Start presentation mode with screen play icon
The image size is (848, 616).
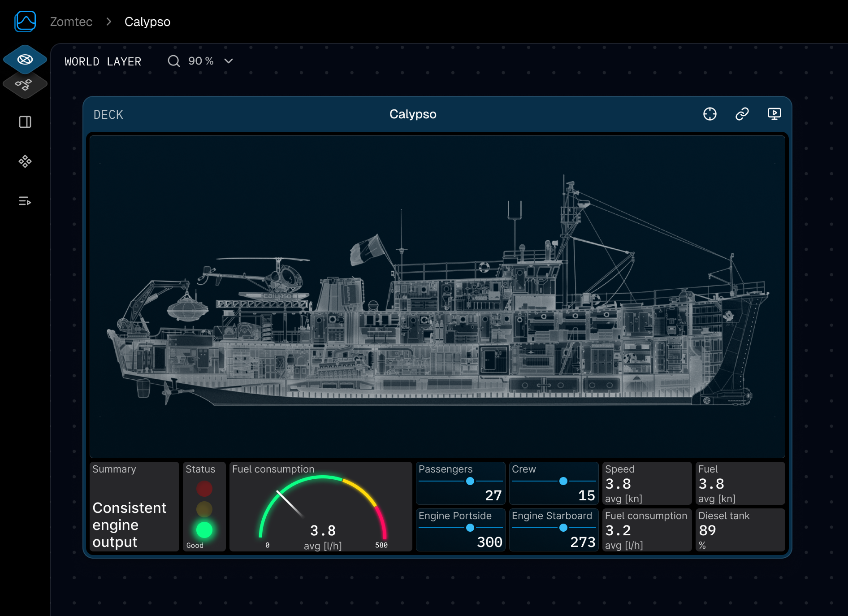click(774, 114)
